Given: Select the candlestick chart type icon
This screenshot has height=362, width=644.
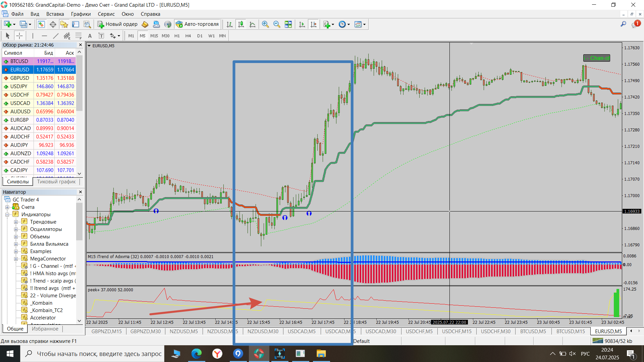Looking at the screenshot, I should (241, 24).
